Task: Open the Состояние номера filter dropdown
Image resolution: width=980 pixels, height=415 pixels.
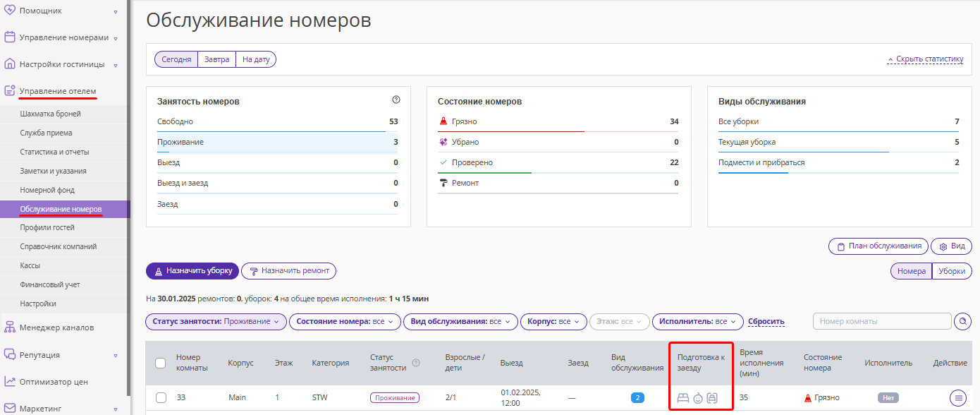Action: coord(345,322)
